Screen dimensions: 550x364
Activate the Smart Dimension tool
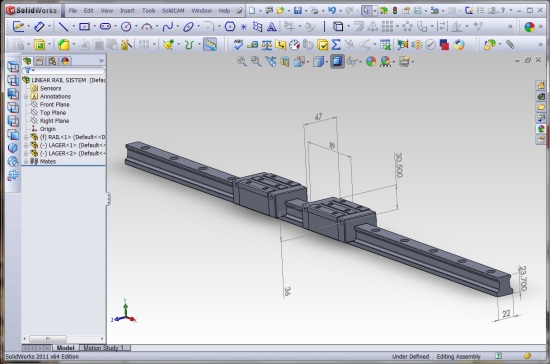39,27
